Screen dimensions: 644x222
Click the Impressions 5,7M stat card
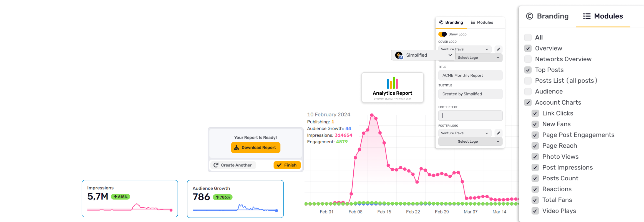coord(130,199)
